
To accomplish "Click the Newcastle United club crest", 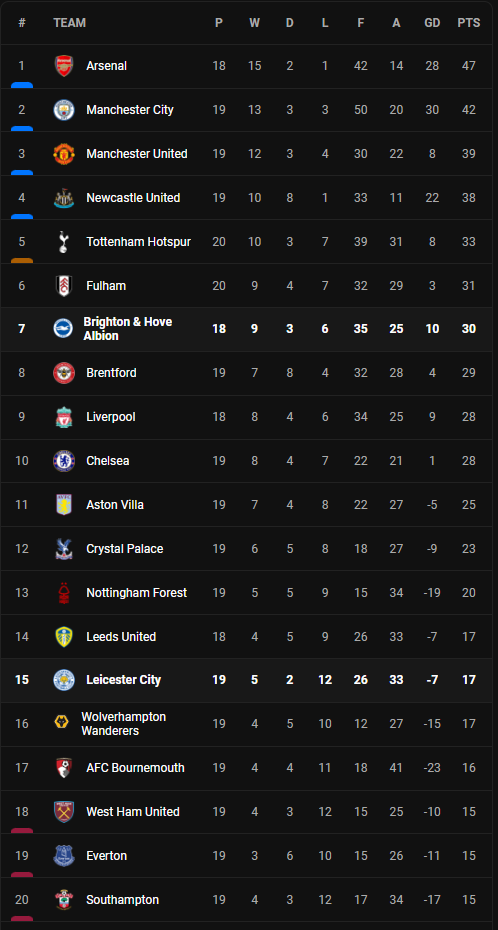I will click(x=63, y=198).
